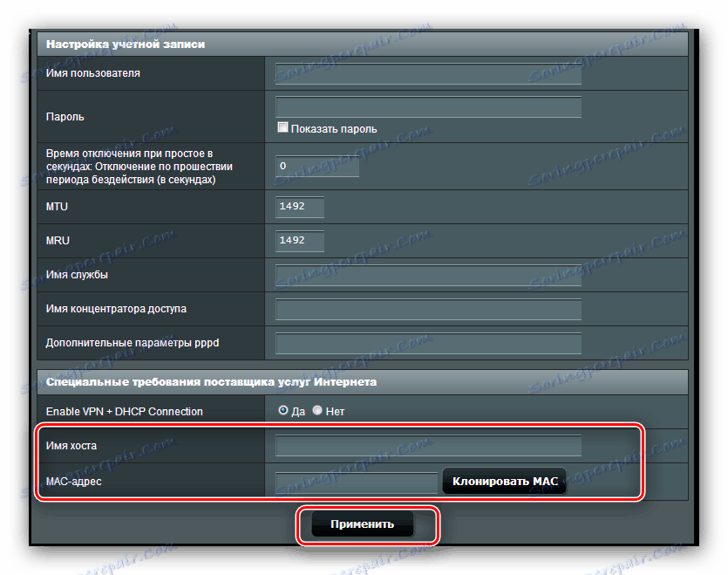Click the Имя службы input field

click(x=427, y=274)
